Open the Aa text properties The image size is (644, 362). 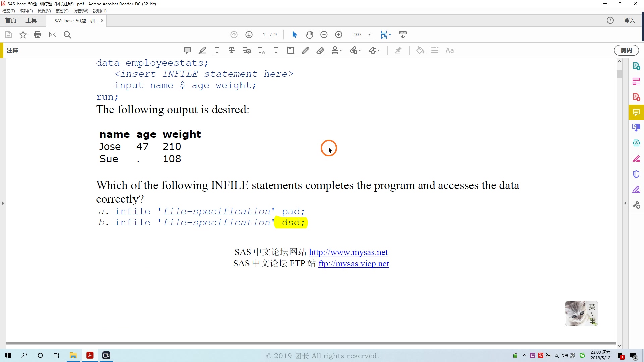(x=450, y=50)
